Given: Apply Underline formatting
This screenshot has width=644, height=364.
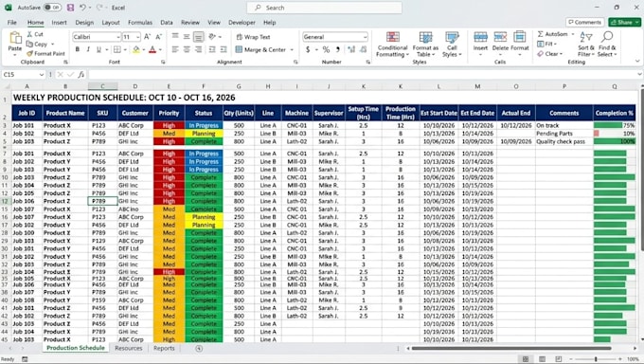Looking at the screenshot, I should pos(98,49).
